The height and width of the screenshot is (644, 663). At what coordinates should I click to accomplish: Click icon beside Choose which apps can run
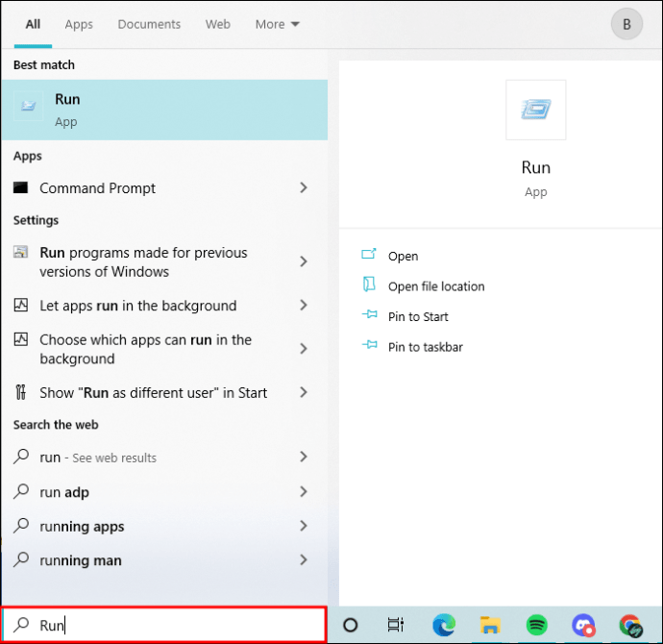[21, 339]
